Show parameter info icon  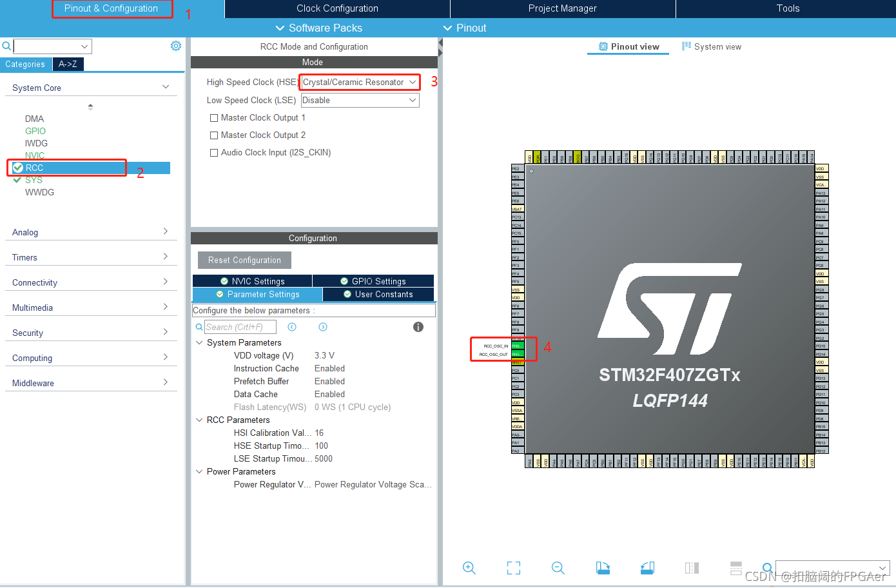(418, 327)
